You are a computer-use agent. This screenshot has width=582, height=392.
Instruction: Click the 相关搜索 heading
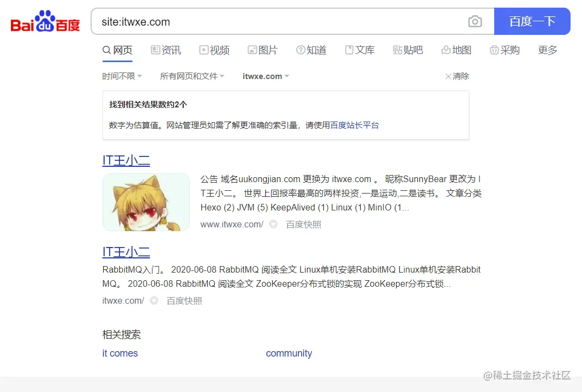pos(122,335)
